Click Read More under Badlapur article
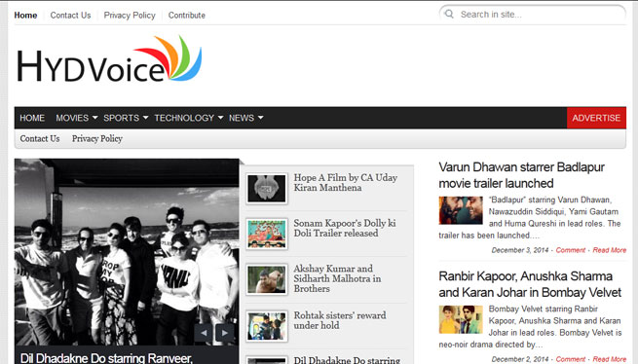638x364 pixels. point(610,250)
